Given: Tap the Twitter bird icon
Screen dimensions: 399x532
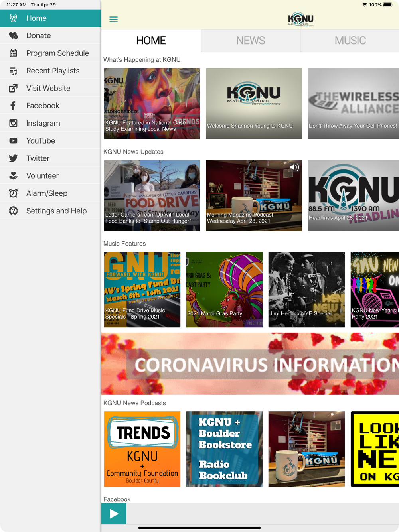Looking at the screenshot, I should pos(13,159).
